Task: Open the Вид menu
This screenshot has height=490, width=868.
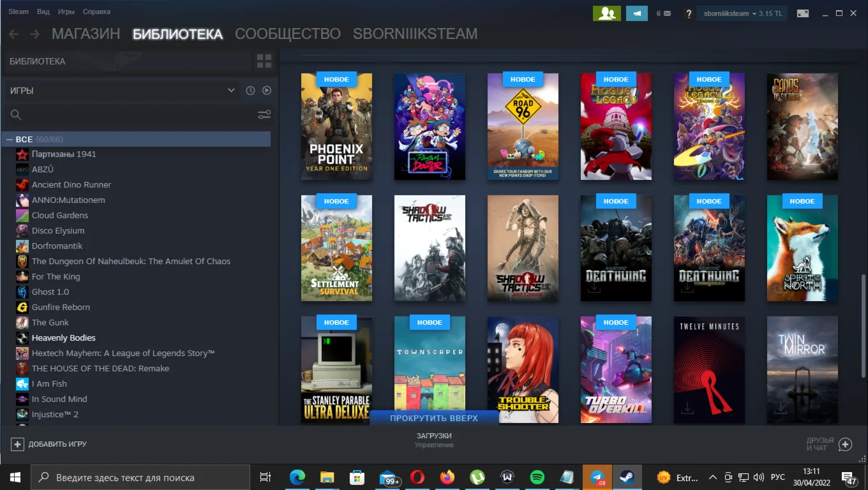Action: coord(43,11)
